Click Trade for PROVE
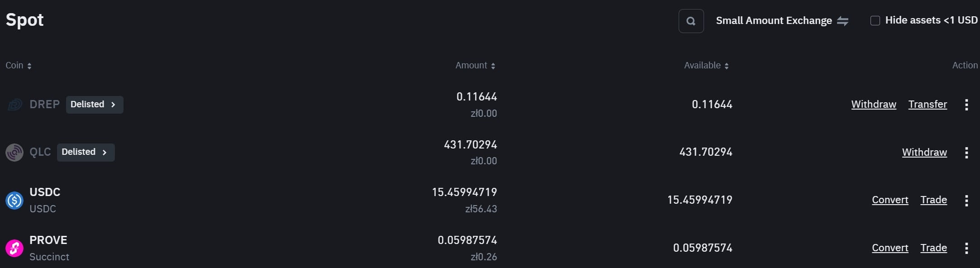 click(933, 248)
